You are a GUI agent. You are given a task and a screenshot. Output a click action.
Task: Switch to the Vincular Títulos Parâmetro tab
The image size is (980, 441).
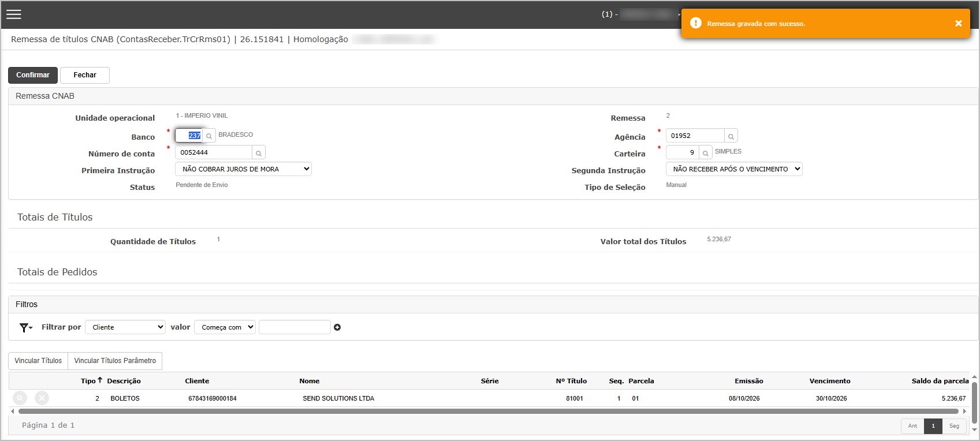click(115, 361)
